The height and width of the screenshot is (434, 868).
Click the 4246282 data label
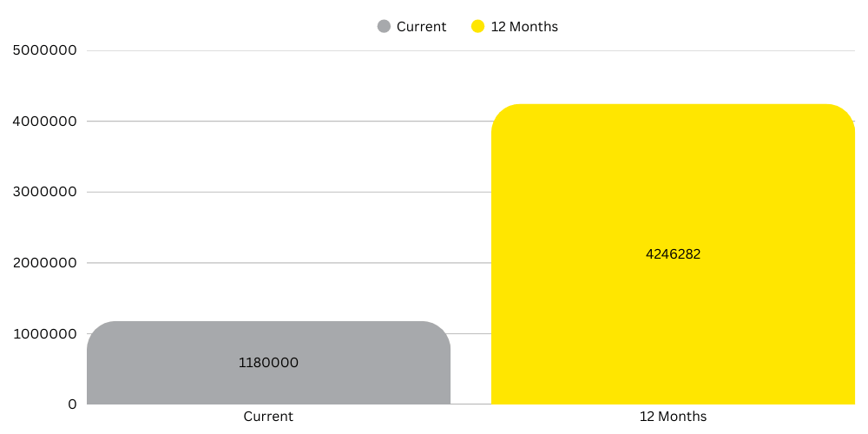tap(673, 254)
